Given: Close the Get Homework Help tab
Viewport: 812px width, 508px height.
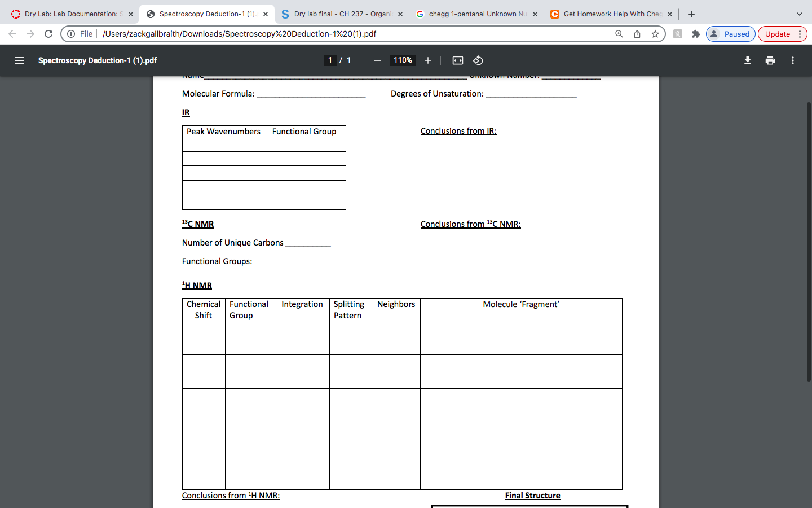Looking at the screenshot, I should click(670, 14).
